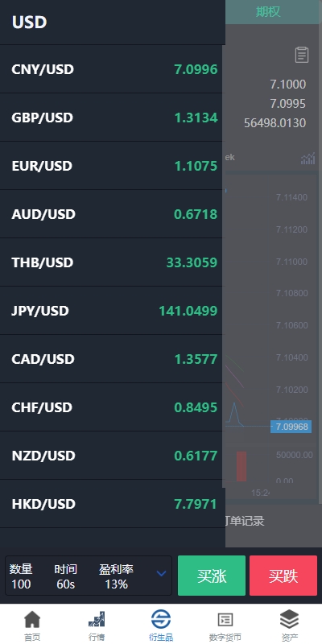Open the 行情 market chart icon

coord(97,619)
